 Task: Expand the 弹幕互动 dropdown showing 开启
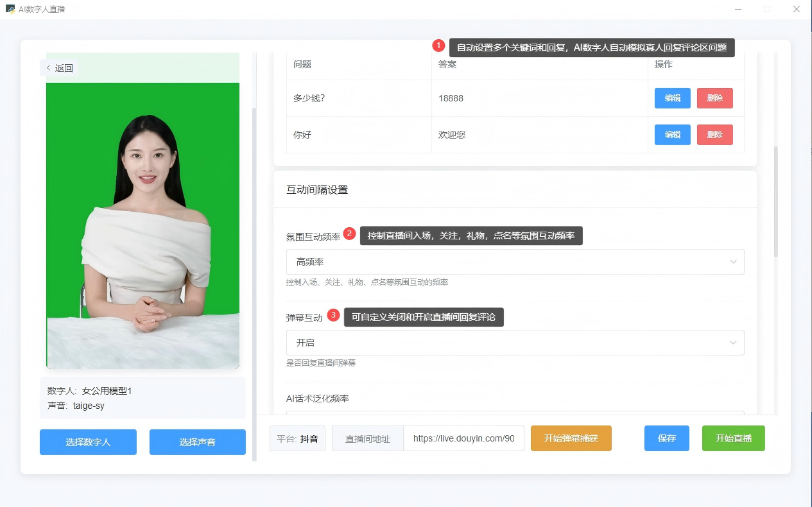click(515, 343)
